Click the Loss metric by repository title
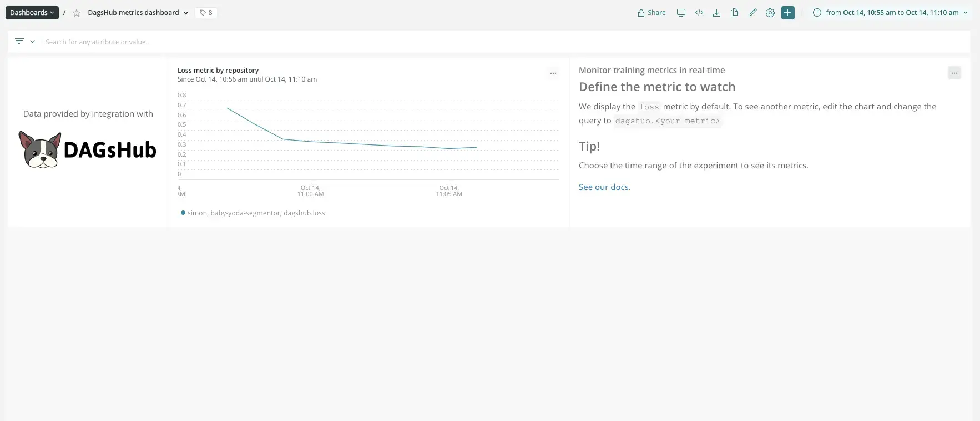The width and height of the screenshot is (980, 421). point(218,71)
